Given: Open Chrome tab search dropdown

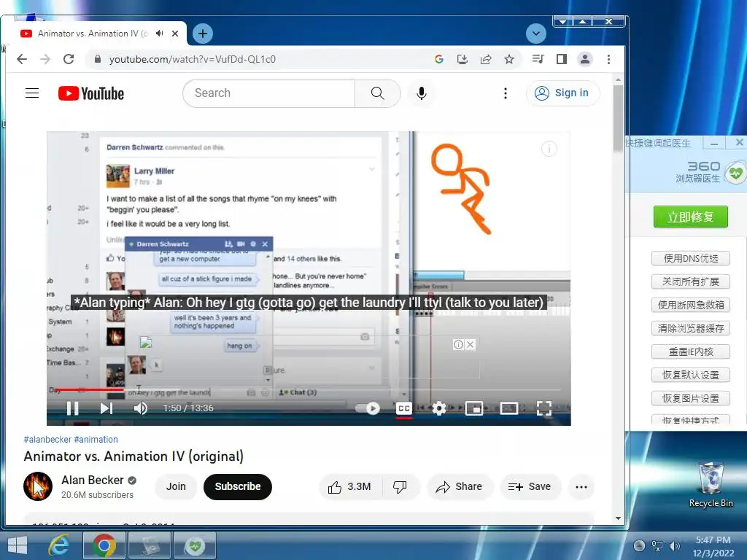Looking at the screenshot, I should pos(536,34).
